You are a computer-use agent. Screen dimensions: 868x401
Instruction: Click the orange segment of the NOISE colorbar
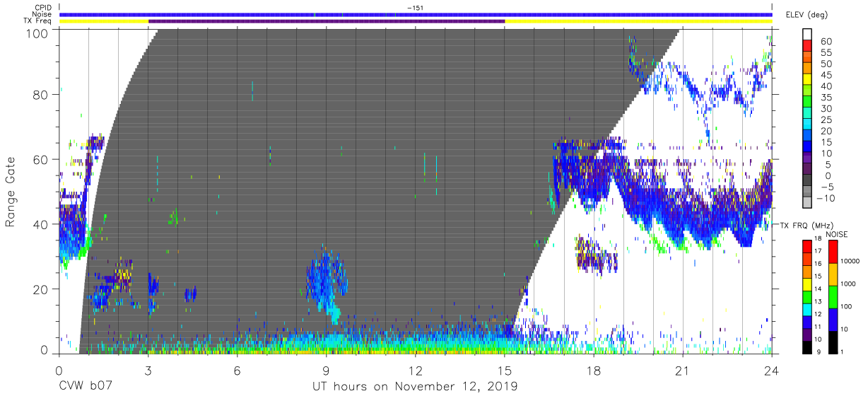(x=833, y=274)
